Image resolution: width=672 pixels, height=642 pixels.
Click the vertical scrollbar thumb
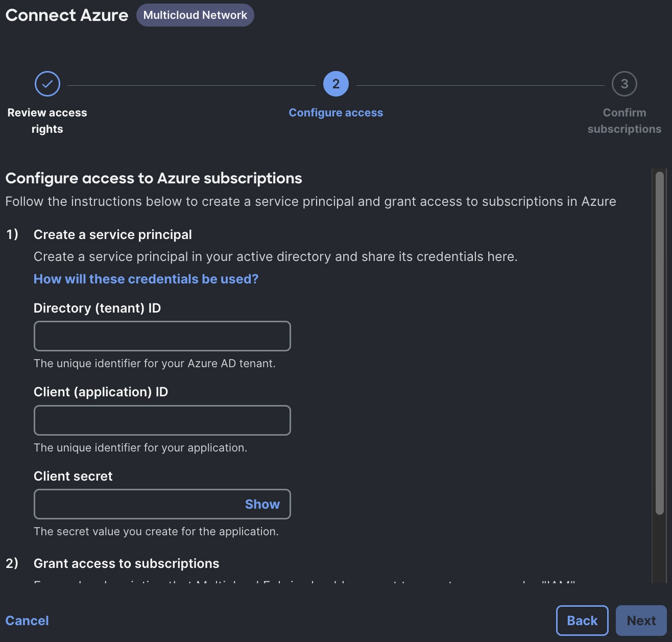659,343
